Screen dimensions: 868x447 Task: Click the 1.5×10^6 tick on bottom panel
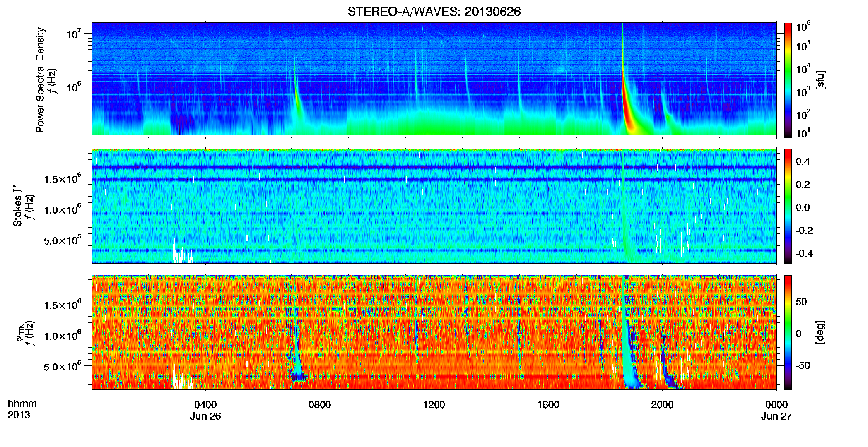pyautogui.click(x=63, y=305)
